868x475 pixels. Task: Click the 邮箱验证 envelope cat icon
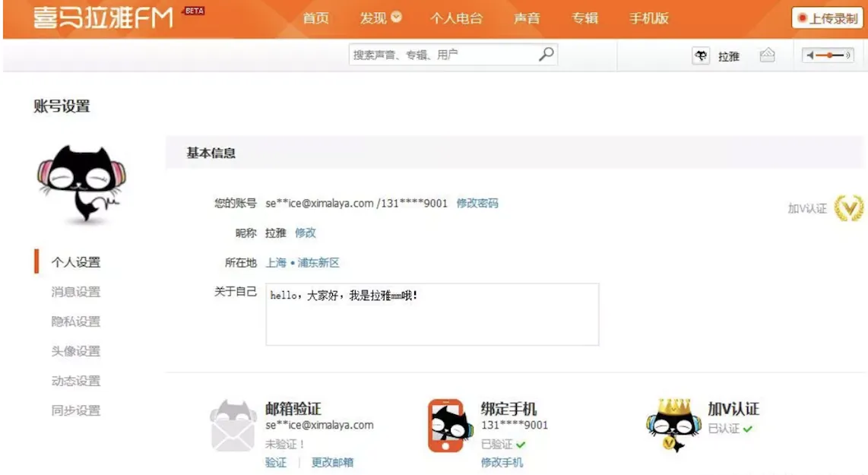[233, 426]
